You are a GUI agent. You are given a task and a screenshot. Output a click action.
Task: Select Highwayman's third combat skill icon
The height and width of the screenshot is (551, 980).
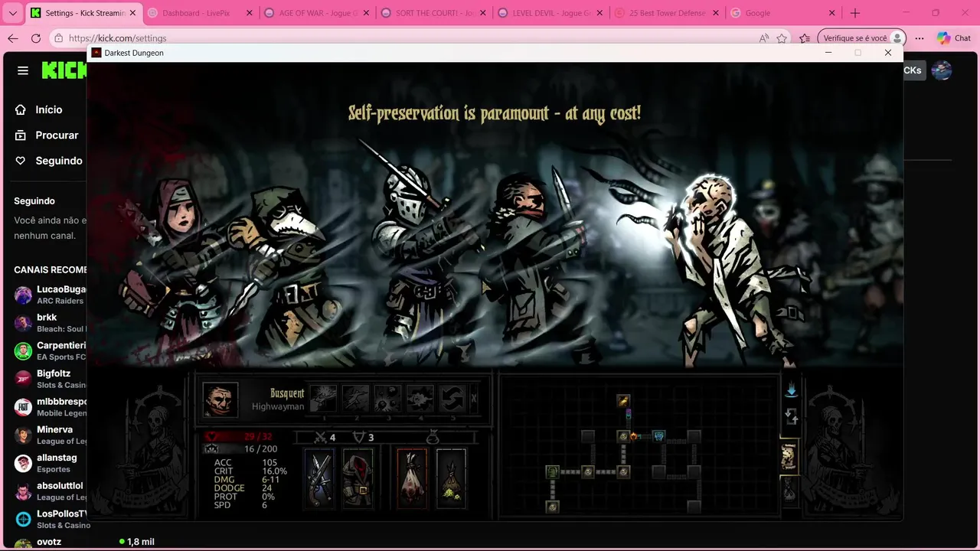(x=387, y=398)
